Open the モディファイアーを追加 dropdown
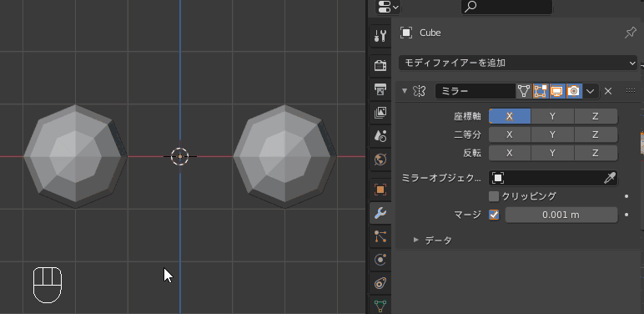This screenshot has width=644, height=314. point(517,63)
